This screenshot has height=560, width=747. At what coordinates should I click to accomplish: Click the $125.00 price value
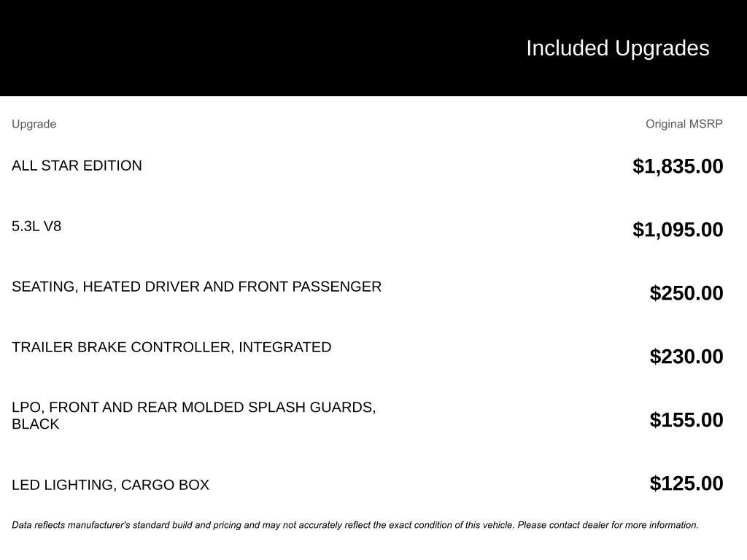686,483
